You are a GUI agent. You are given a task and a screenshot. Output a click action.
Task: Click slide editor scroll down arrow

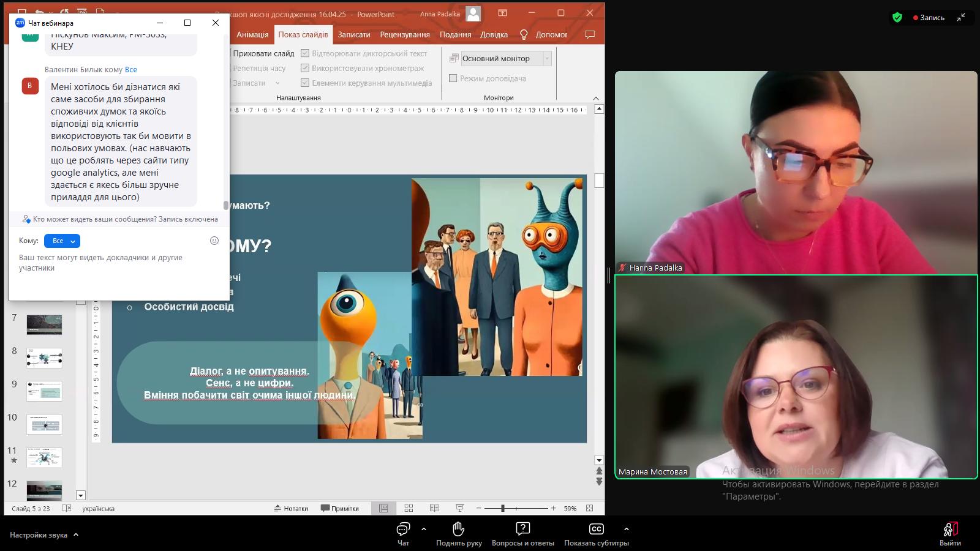click(x=599, y=460)
